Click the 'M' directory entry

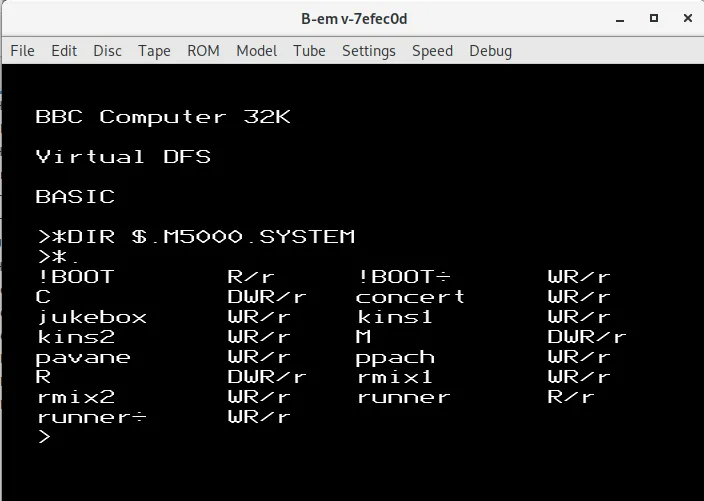[x=363, y=337]
